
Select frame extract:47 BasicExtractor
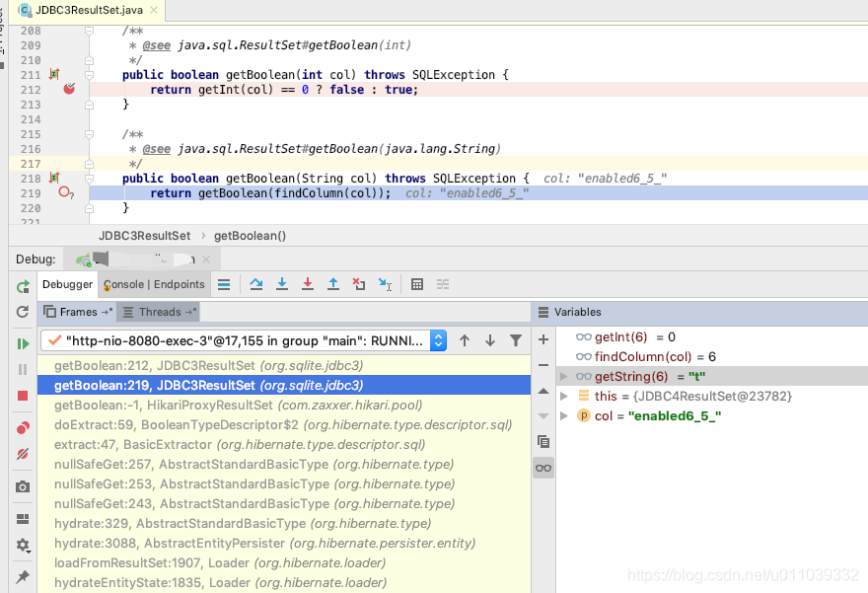coord(284,445)
